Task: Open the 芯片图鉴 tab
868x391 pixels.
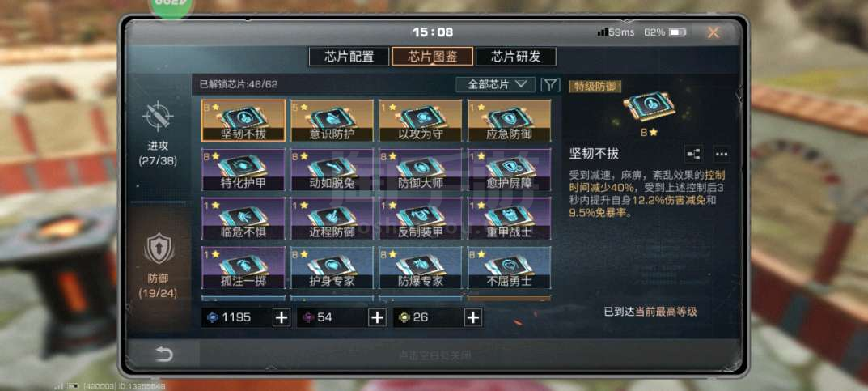Action: [432, 57]
